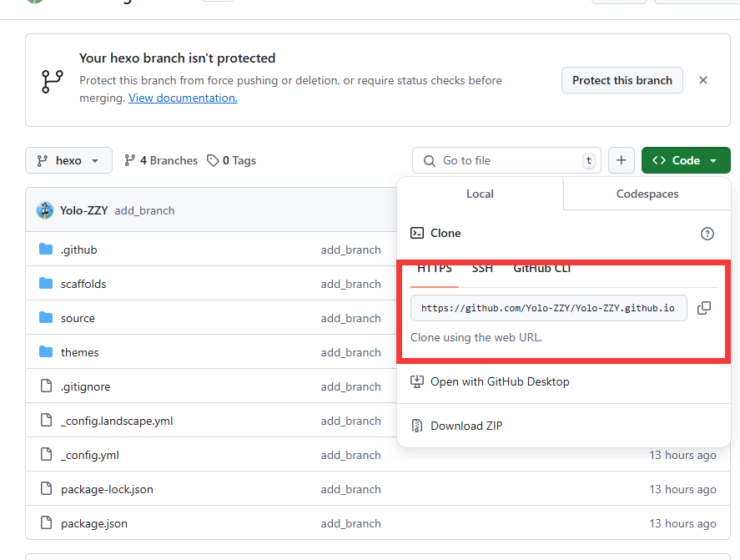Open the View documentation link
This screenshot has width=740, height=560.
183,98
